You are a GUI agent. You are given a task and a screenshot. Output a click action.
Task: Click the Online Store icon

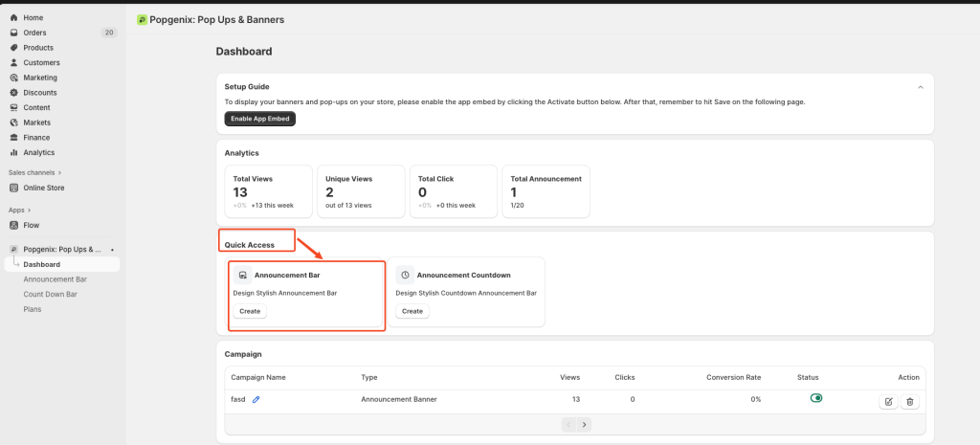[x=13, y=188]
